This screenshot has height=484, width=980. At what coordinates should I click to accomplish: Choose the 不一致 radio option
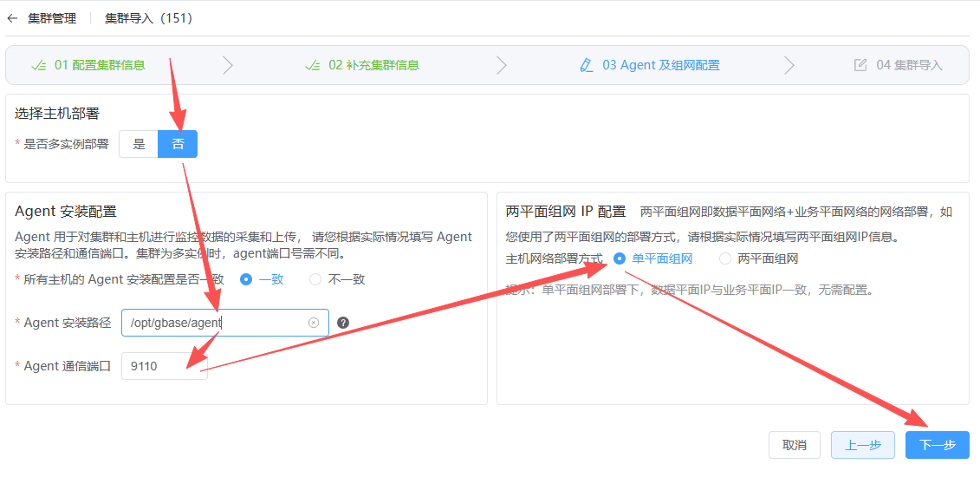pyautogui.click(x=315, y=279)
